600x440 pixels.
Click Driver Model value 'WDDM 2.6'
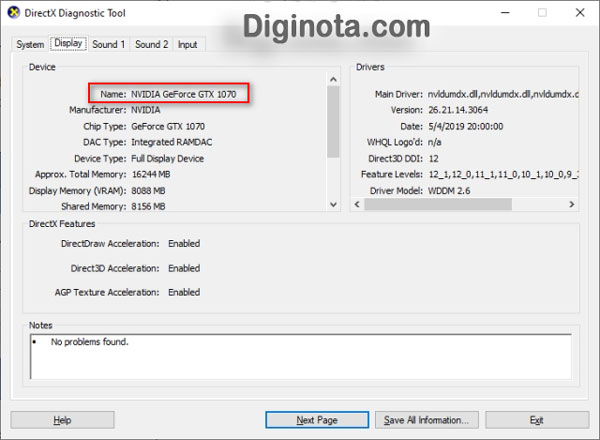pyautogui.click(x=449, y=191)
